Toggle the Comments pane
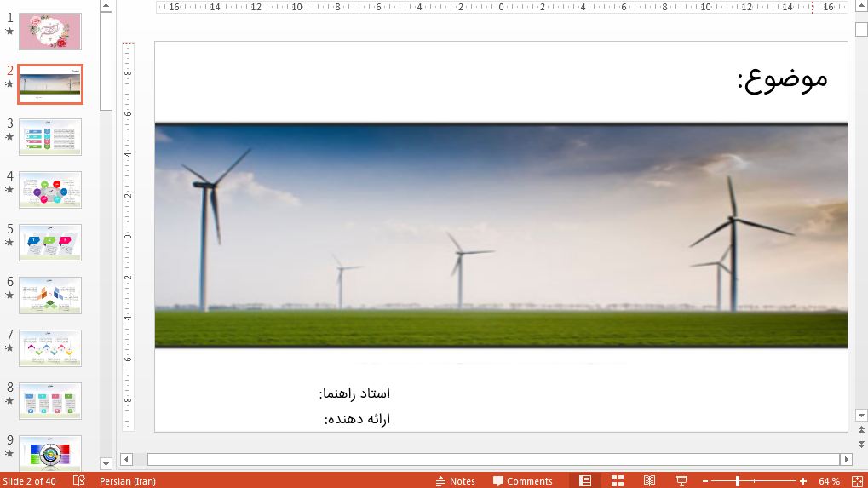 (523, 481)
